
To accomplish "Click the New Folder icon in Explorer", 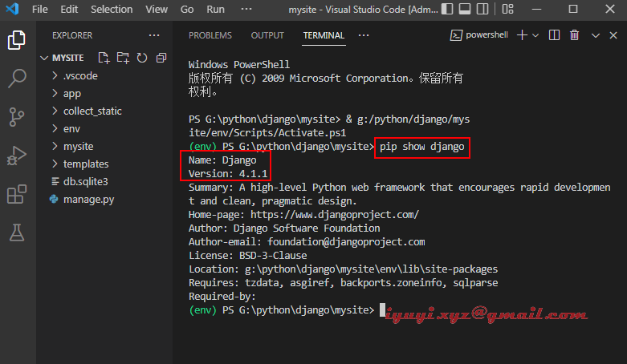I will click(x=123, y=58).
